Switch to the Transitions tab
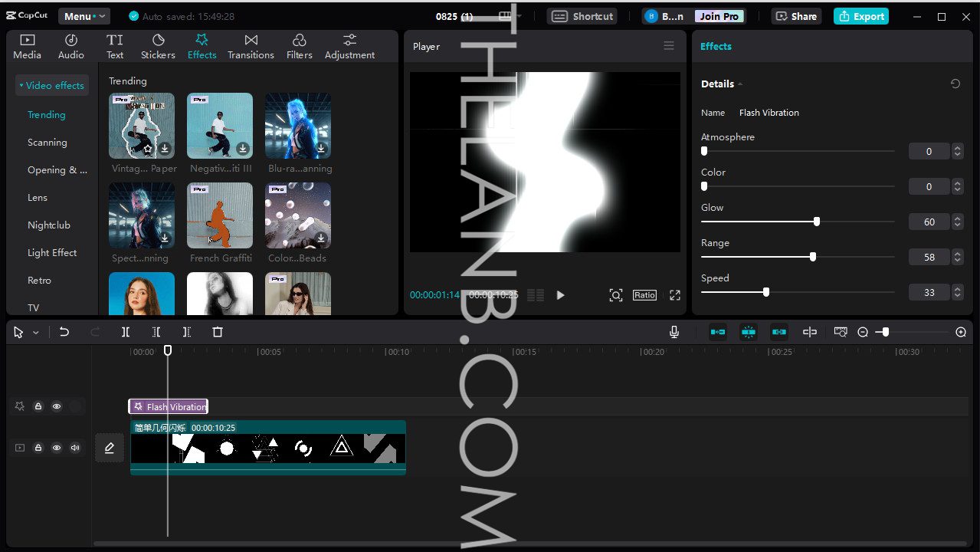 coord(251,47)
